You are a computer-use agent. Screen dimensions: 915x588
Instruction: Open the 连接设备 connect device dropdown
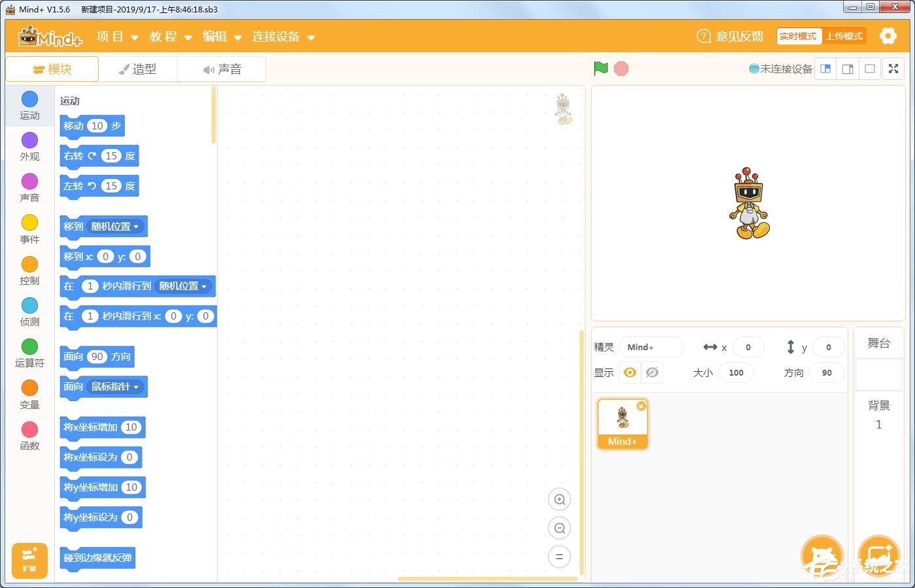tap(283, 37)
